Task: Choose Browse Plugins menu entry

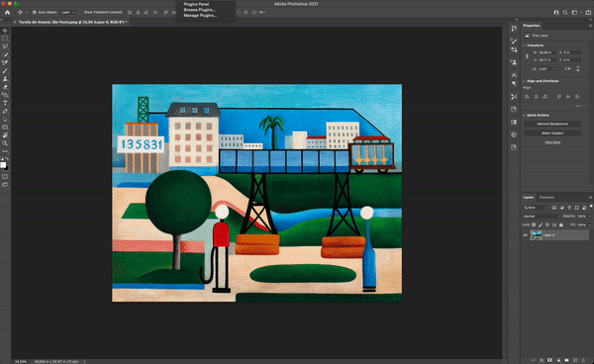Action: (199, 10)
